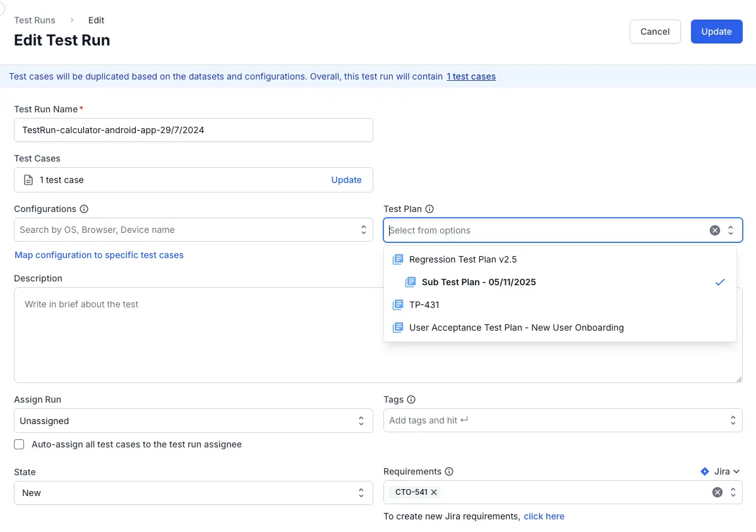The width and height of the screenshot is (756, 532).
Task: Click the test plan icon next to TP-431
Action: [397, 304]
